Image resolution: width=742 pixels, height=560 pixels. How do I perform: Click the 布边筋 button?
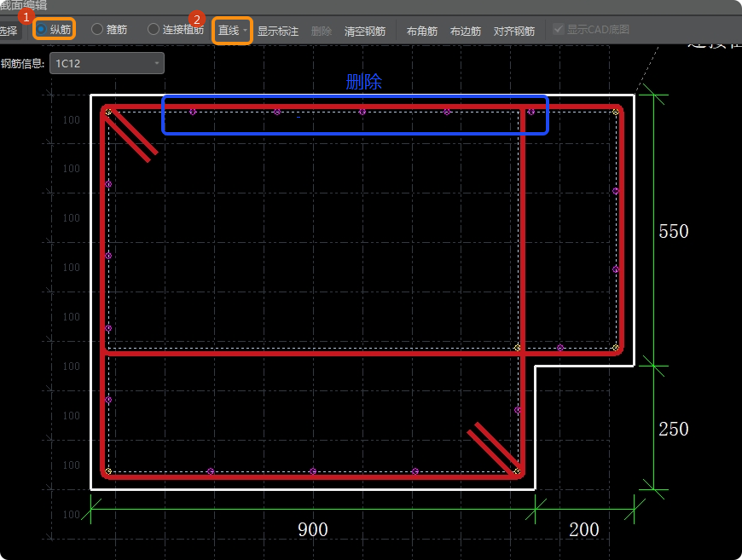click(x=465, y=32)
